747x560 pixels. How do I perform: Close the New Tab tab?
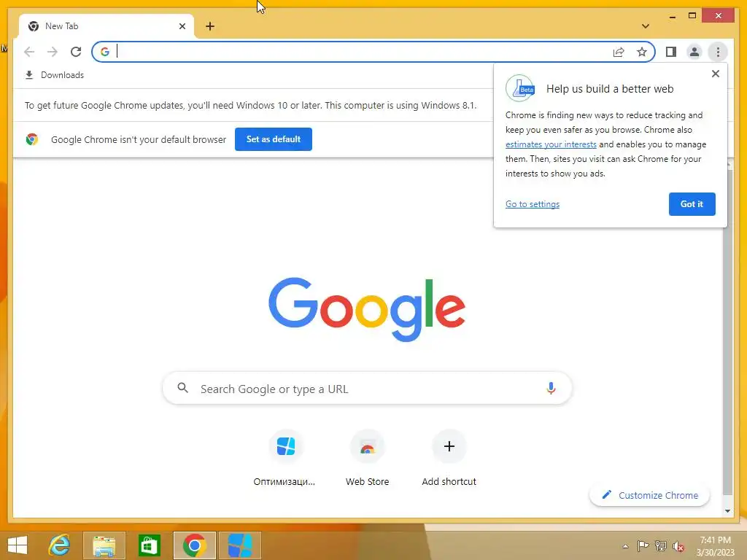[182, 26]
